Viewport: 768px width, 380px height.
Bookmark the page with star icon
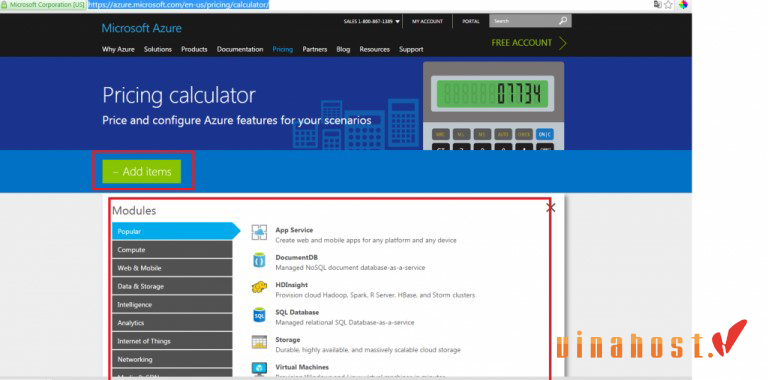(x=669, y=4)
